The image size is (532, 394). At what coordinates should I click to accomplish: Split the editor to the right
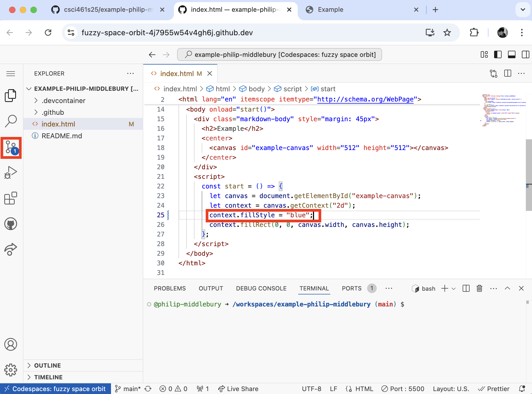pyautogui.click(x=508, y=73)
